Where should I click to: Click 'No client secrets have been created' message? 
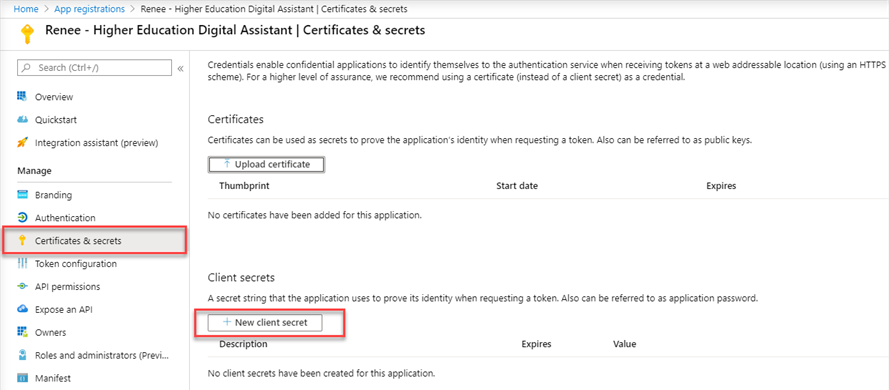pos(321,374)
